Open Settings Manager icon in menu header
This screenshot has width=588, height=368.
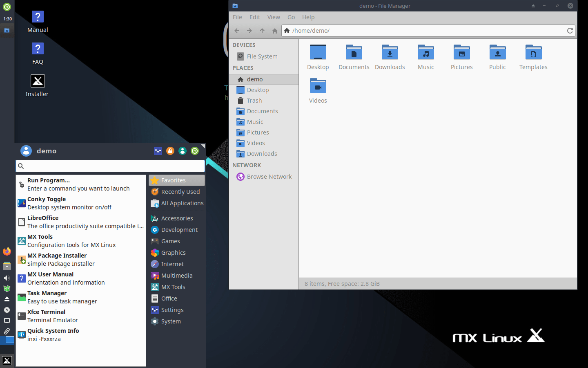coord(158,151)
